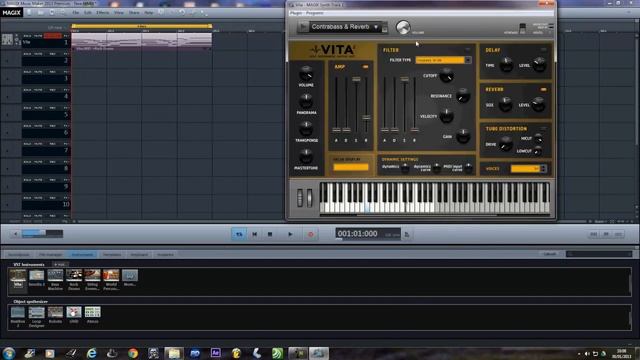Toggle the FILTER section switch
This screenshot has width=640, height=360.
(x=468, y=50)
